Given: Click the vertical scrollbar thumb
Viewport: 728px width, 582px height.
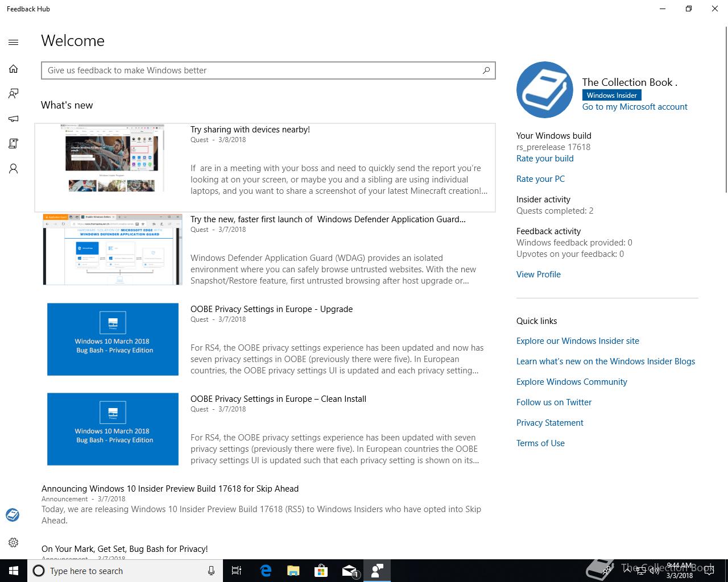Looking at the screenshot, I should pos(726,111).
